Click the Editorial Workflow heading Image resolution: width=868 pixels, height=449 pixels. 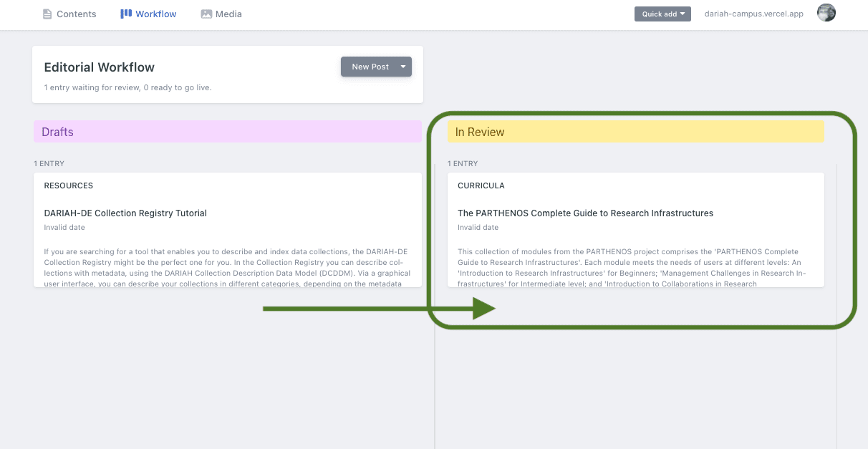[x=100, y=67]
